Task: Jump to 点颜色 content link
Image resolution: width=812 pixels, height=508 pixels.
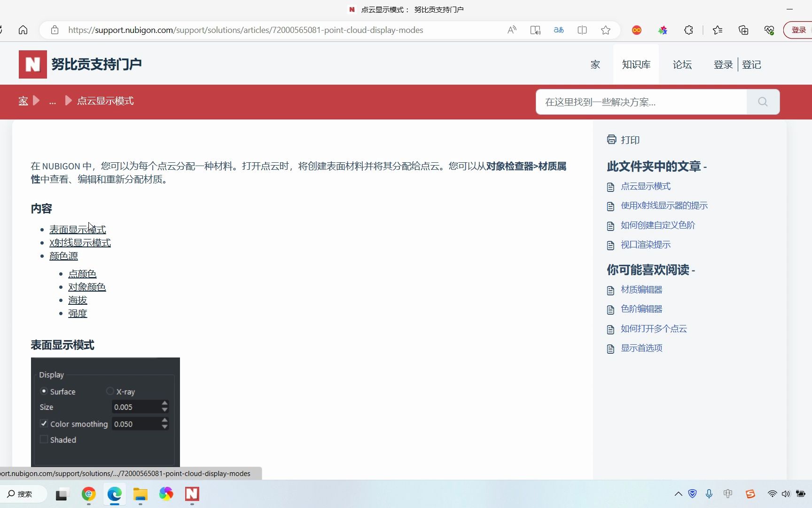Action: [82, 273]
